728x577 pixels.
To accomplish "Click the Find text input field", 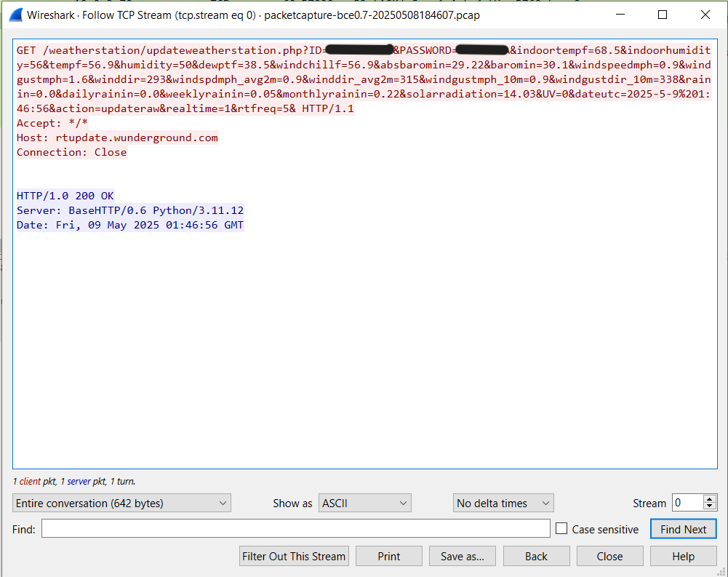I will [296, 529].
